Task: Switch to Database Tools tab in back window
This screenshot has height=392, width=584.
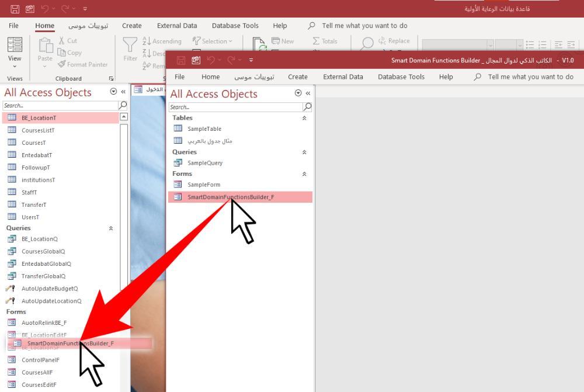Action: (235, 26)
